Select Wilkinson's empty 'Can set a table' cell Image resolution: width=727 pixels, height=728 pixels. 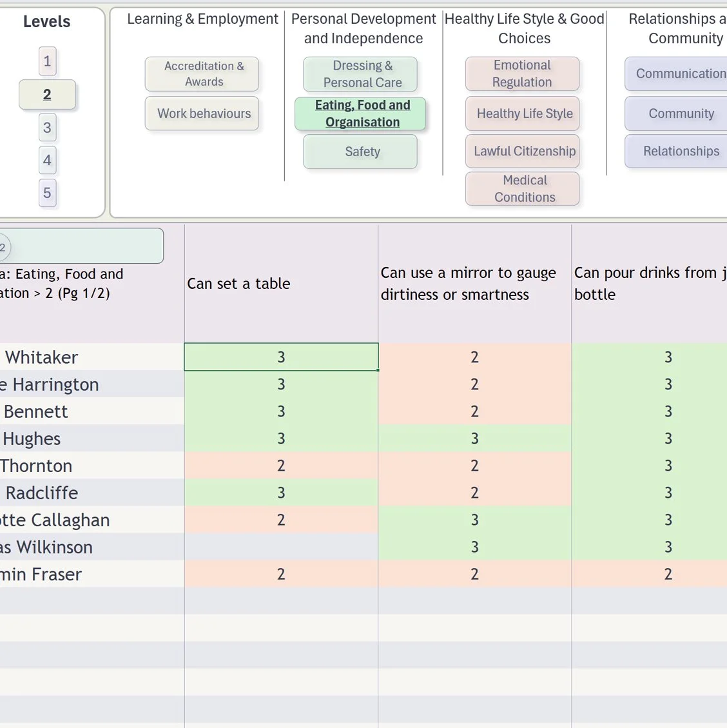tap(281, 547)
